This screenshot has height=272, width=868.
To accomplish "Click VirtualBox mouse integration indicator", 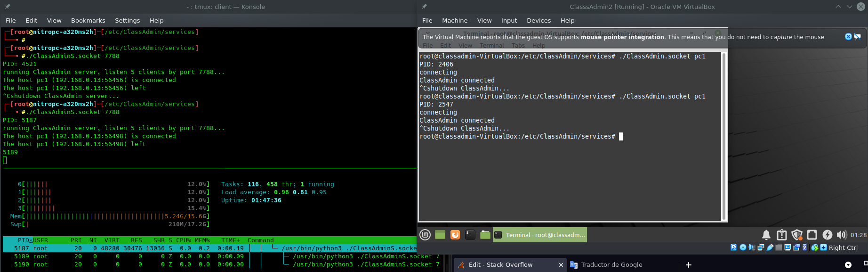I will tap(815, 247).
